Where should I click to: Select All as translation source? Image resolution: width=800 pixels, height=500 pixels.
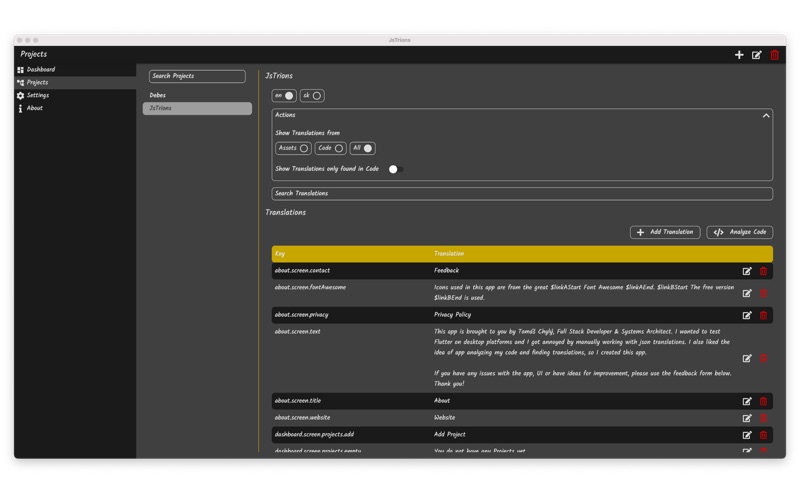362,148
